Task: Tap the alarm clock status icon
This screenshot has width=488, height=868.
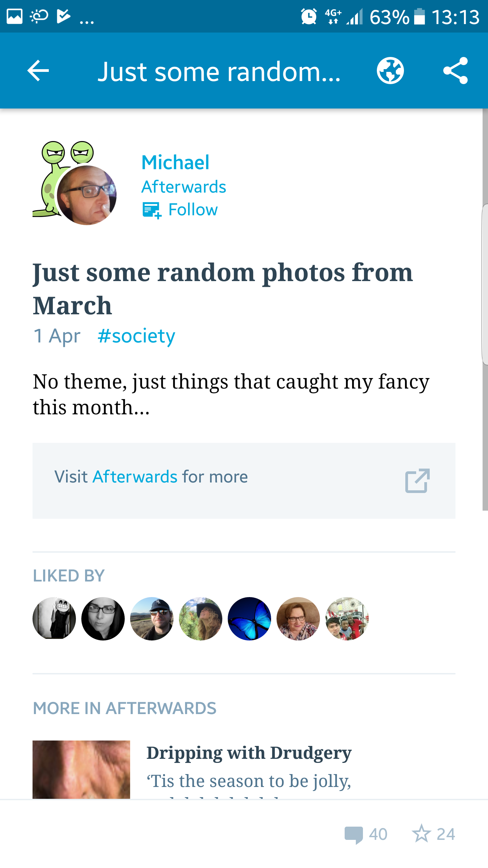Action: point(309,17)
